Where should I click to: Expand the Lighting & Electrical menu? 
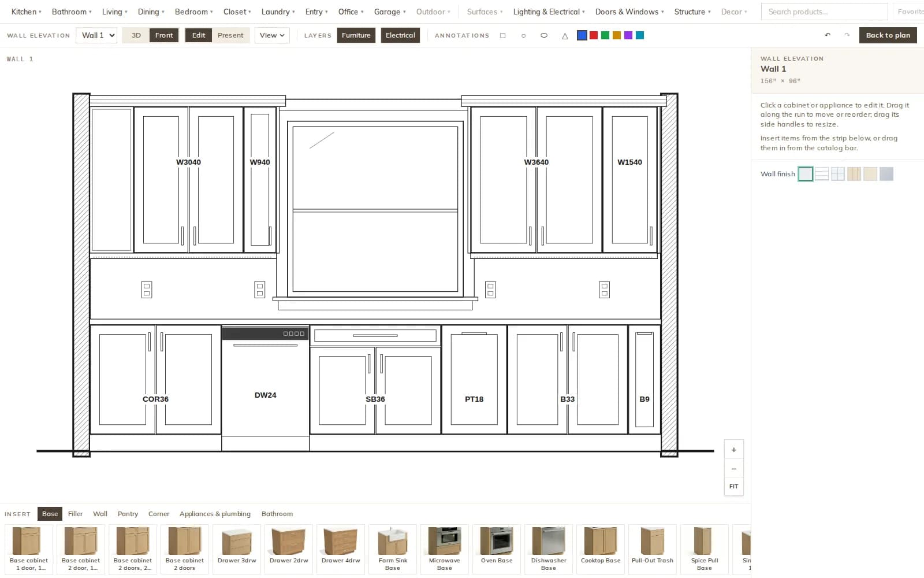[549, 12]
